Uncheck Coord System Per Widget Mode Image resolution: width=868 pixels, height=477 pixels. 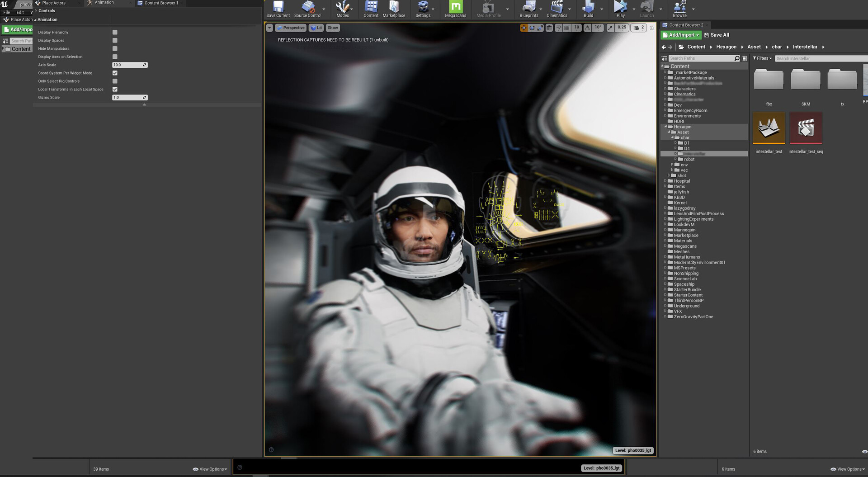coord(115,73)
